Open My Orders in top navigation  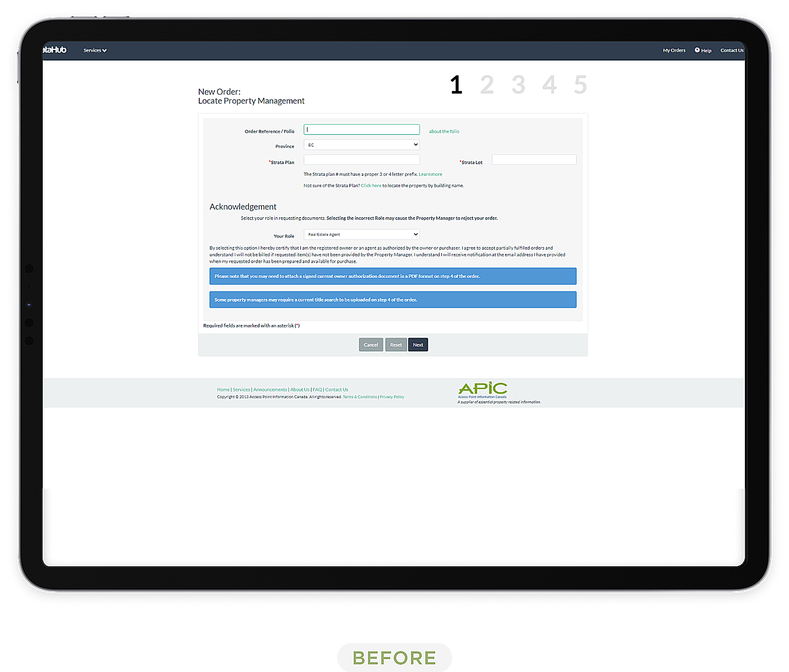pos(673,50)
